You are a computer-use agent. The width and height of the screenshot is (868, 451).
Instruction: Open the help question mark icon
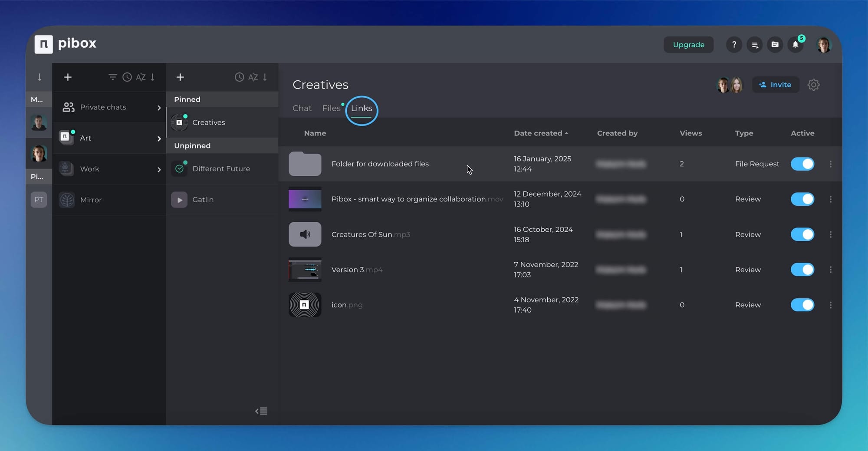[x=734, y=45]
